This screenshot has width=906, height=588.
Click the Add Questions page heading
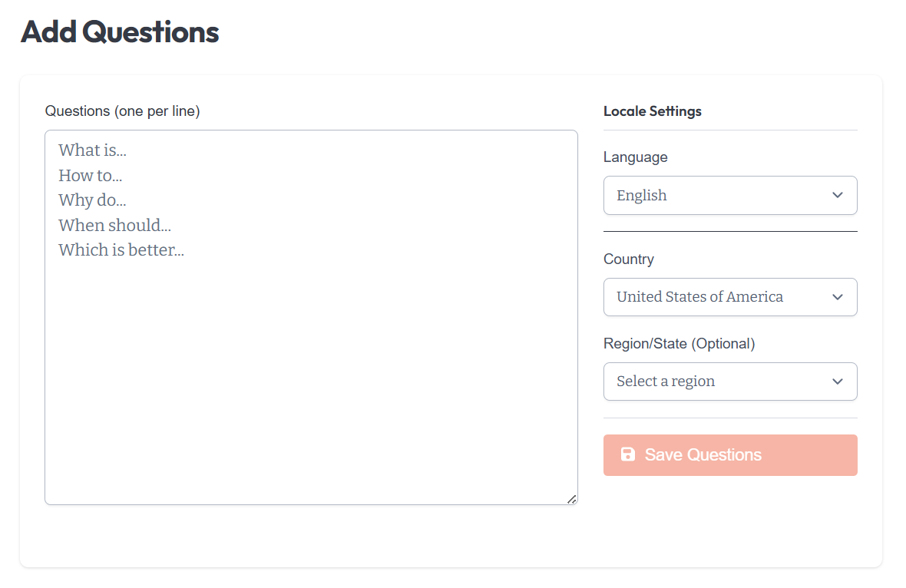[120, 32]
